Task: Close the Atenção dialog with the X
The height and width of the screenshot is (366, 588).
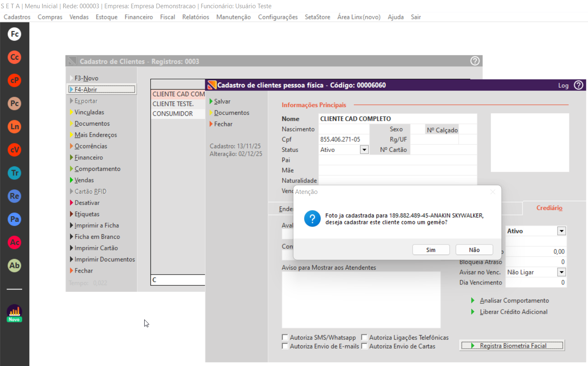Action: pyautogui.click(x=492, y=192)
